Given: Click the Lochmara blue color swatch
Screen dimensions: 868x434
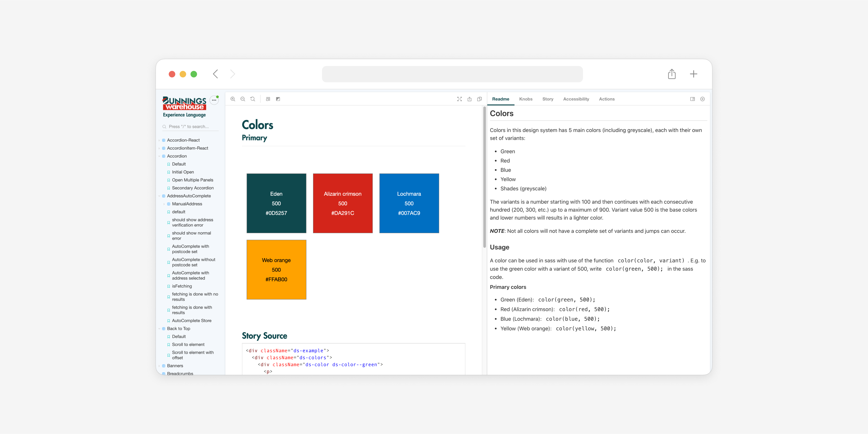Looking at the screenshot, I should [x=409, y=203].
